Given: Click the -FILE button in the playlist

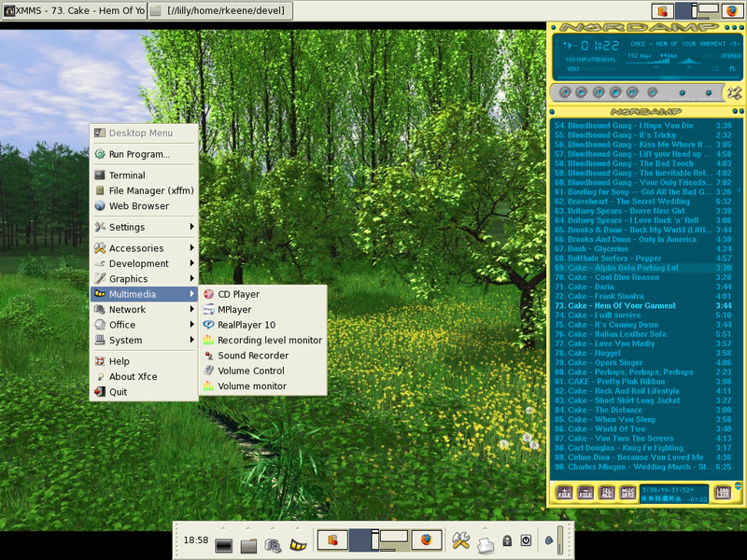Looking at the screenshot, I should [585, 493].
